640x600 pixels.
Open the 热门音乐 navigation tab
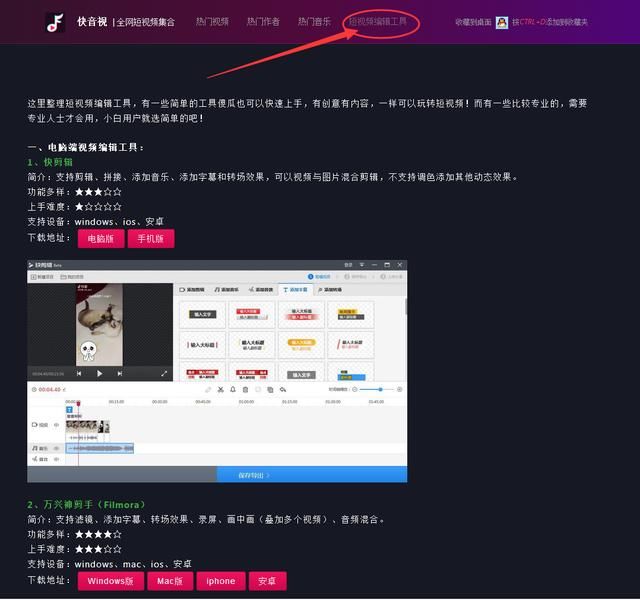click(314, 22)
